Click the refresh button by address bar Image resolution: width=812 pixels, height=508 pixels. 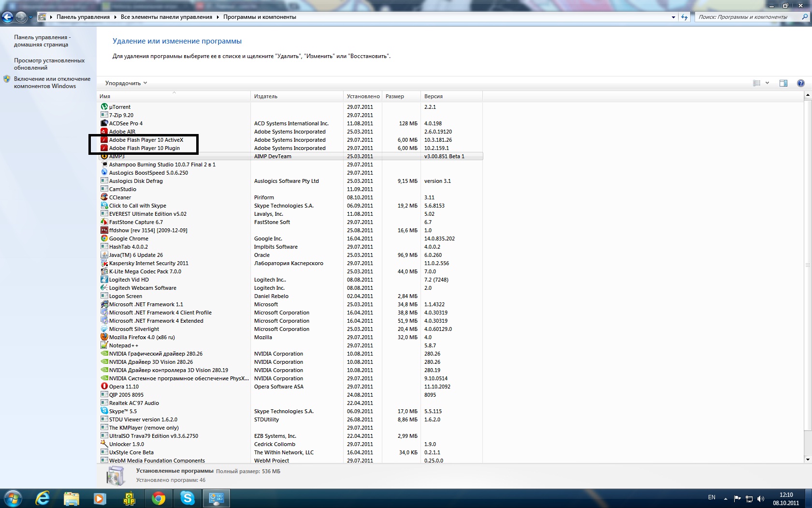click(x=684, y=17)
